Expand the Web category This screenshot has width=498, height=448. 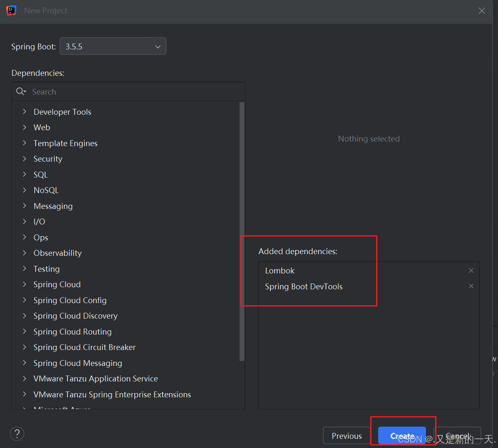click(x=24, y=127)
